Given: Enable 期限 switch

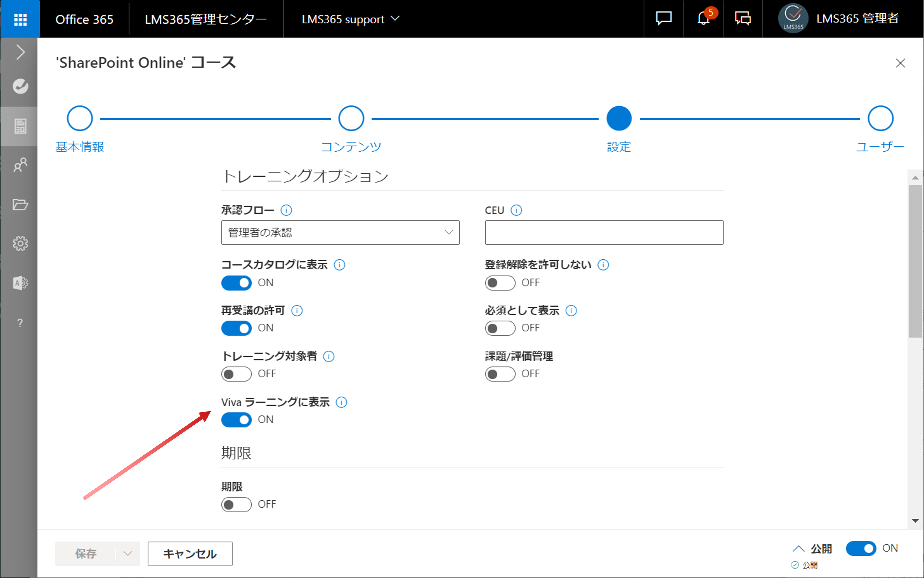Looking at the screenshot, I should pyautogui.click(x=236, y=505).
